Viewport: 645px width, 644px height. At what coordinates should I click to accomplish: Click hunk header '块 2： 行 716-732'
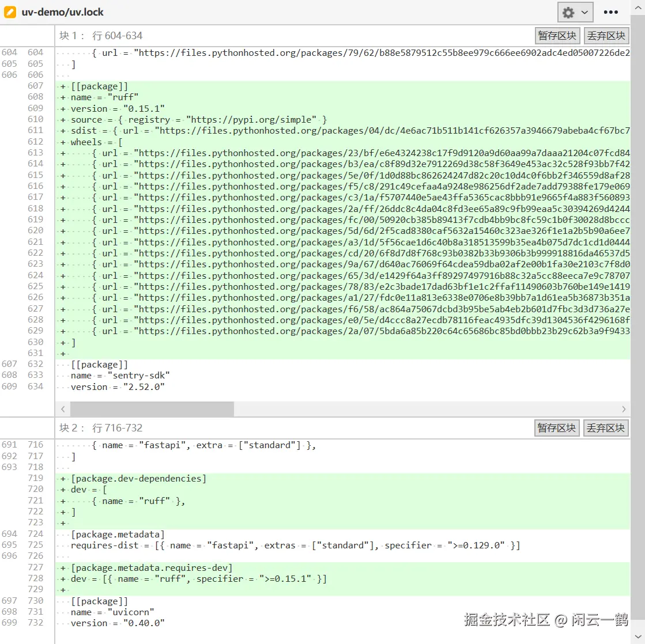[x=101, y=428]
